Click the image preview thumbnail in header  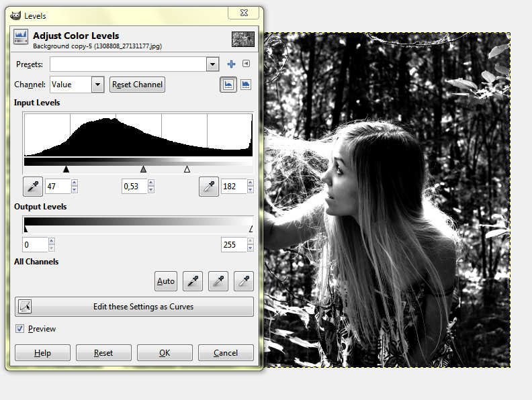tap(243, 39)
